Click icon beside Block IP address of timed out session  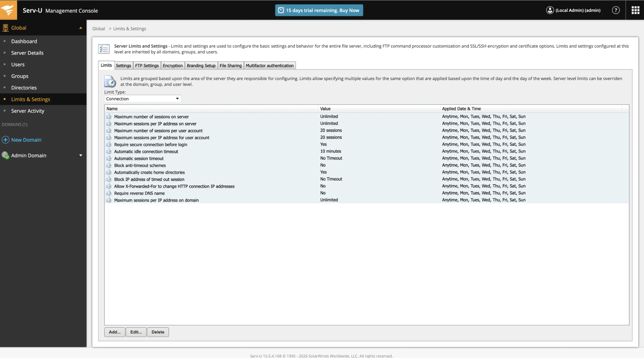pyautogui.click(x=109, y=179)
